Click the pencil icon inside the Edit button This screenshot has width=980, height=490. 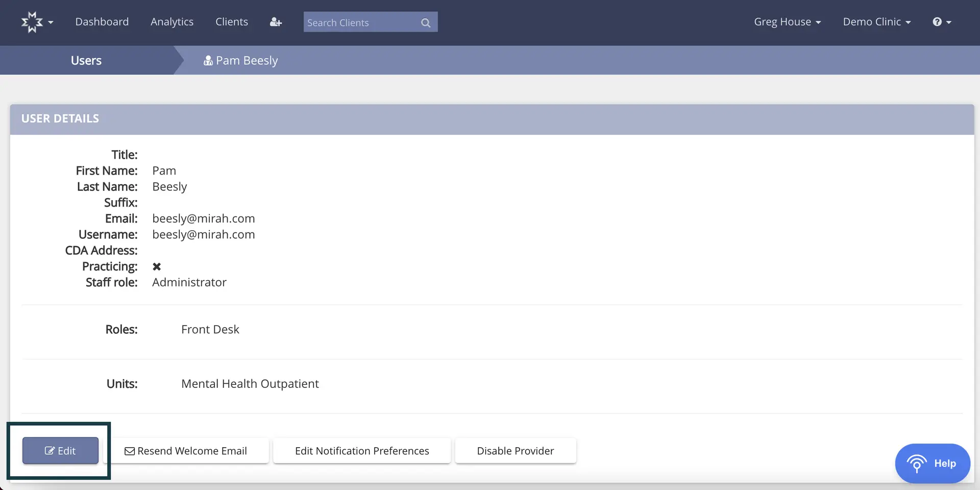(x=50, y=451)
